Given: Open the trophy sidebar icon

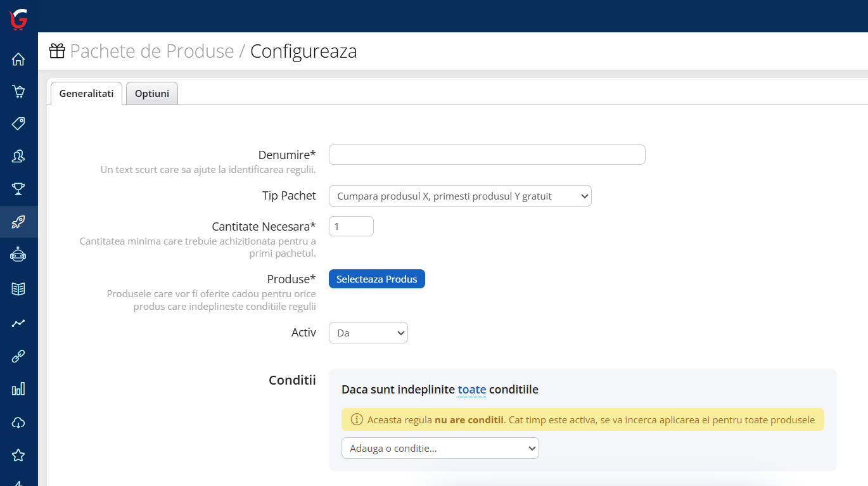Looking at the screenshot, I should 18,188.
